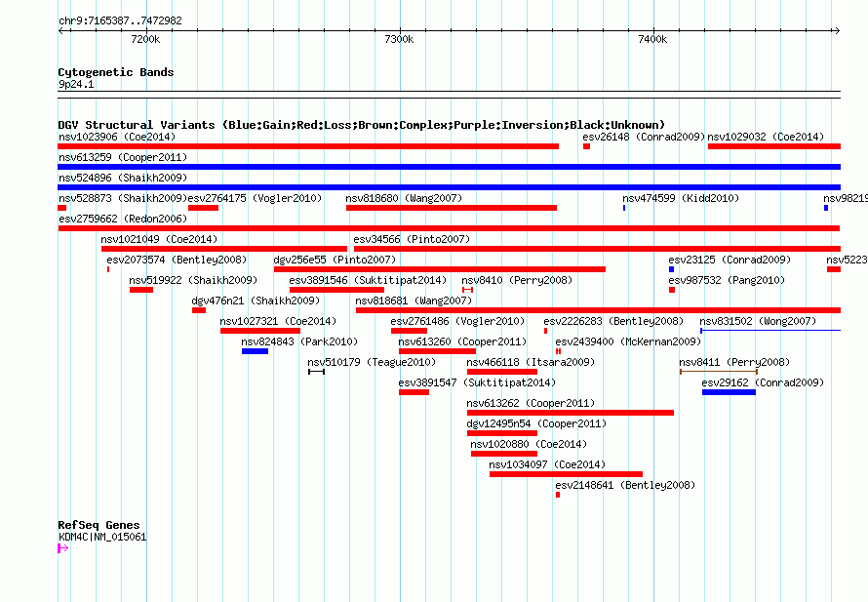Image resolution: width=868 pixels, height=602 pixels.
Task: Open the esv2073574 (Bentley2008) label
Action: click(177, 260)
